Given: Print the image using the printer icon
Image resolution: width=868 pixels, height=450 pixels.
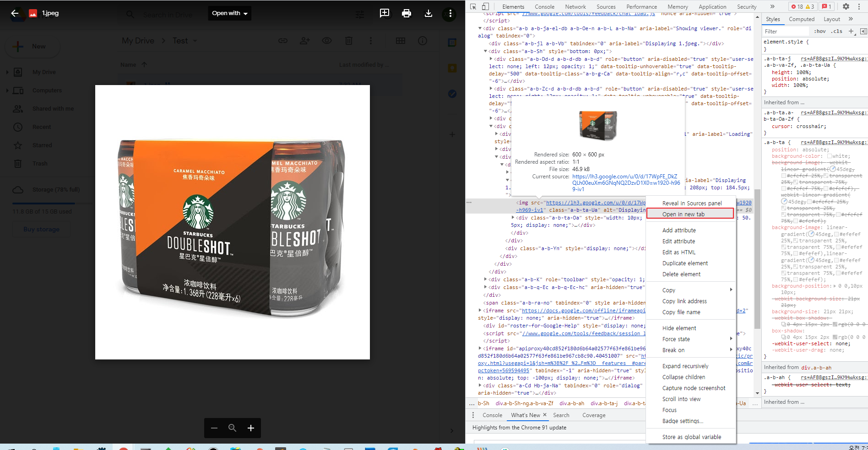Looking at the screenshot, I should click(407, 13).
